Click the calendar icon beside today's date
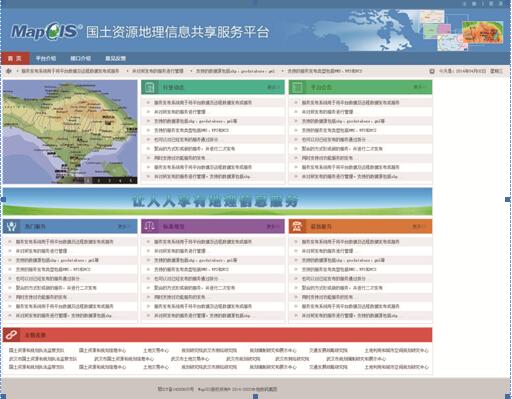512x399 pixels. coord(432,71)
